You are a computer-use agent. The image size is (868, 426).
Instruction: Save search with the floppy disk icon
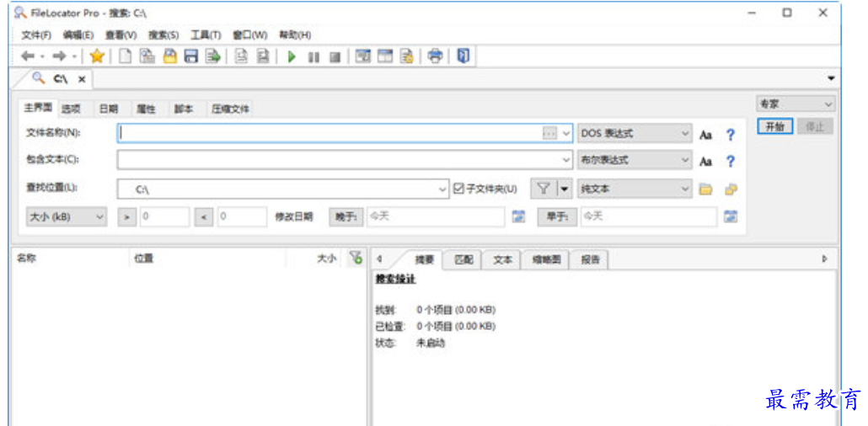tap(191, 56)
